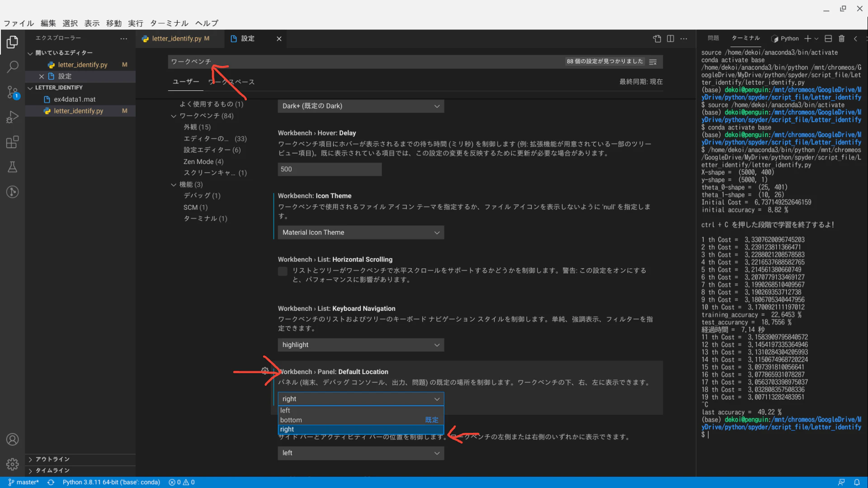This screenshot has height=488, width=868.
Task: Open the Manage gear icon at bottom left
Action: (12, 464)
